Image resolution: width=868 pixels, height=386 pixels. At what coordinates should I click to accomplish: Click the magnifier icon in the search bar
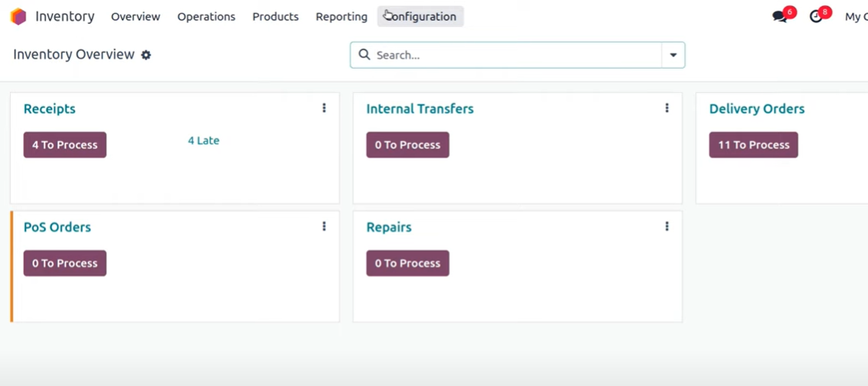point(363,54)
